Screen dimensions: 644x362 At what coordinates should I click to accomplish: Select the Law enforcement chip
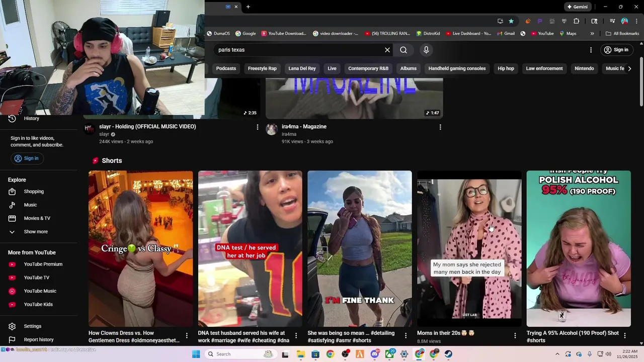tap(544, 68)
